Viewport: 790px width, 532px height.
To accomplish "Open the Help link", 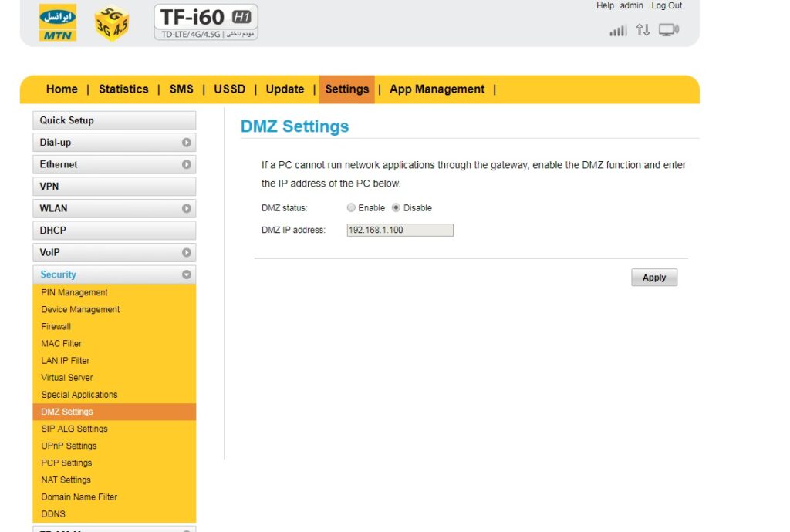I will point(605,5).
